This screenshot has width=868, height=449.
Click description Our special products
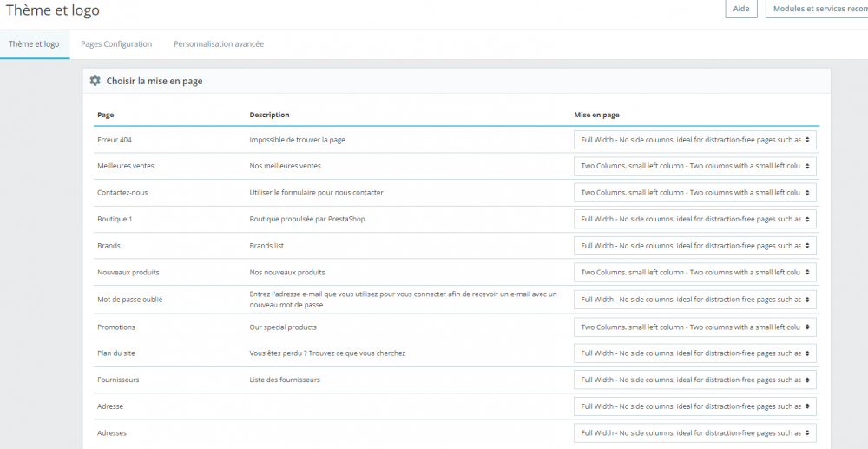tap(283, 327)
